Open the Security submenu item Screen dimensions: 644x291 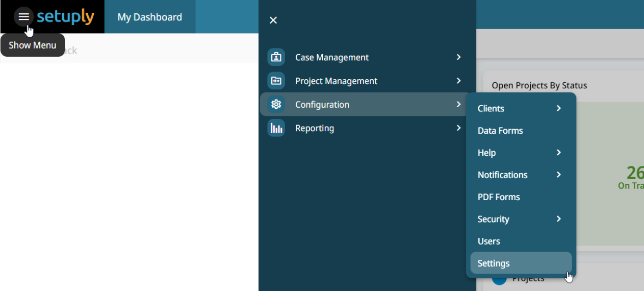pos(493,219)
